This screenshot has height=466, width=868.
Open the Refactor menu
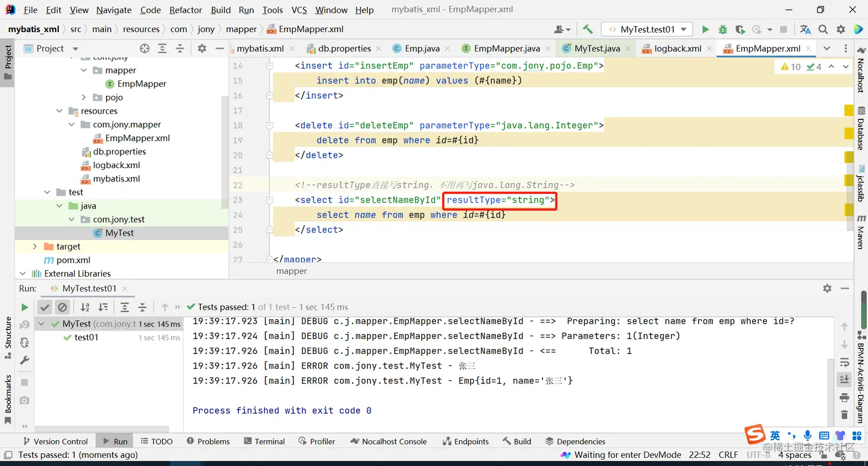tap(185, 10)
